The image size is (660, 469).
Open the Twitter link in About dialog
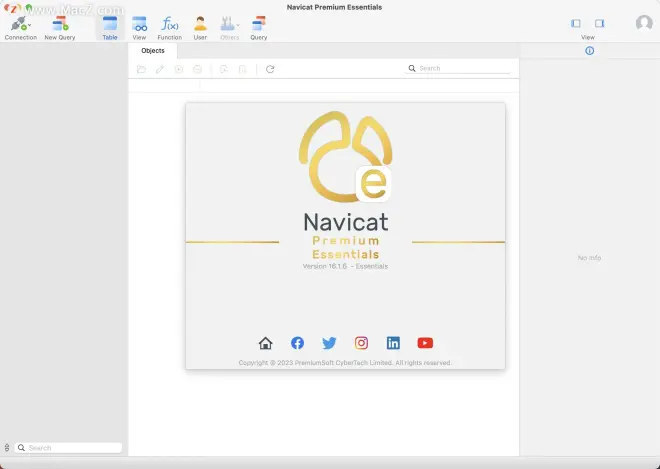tap(329, 343)
